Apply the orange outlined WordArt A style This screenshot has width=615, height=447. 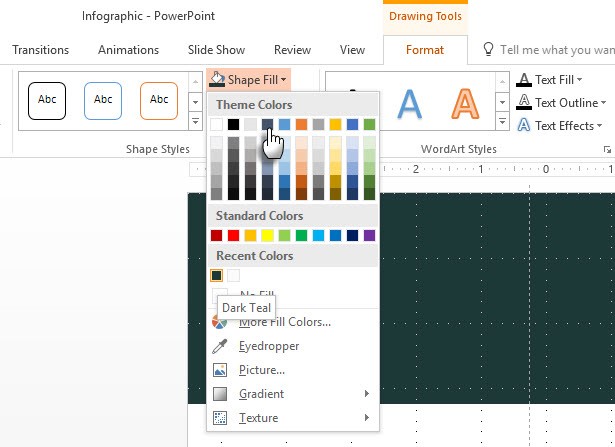point(464,103)
